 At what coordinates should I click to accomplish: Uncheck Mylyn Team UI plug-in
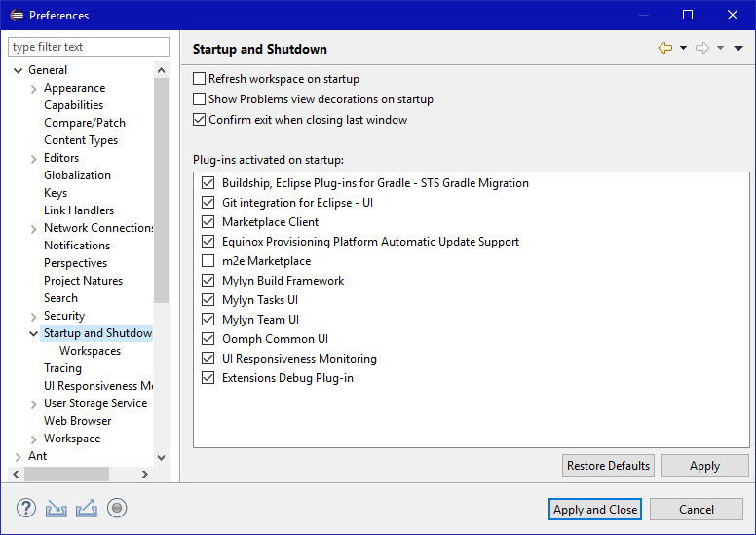208,320
